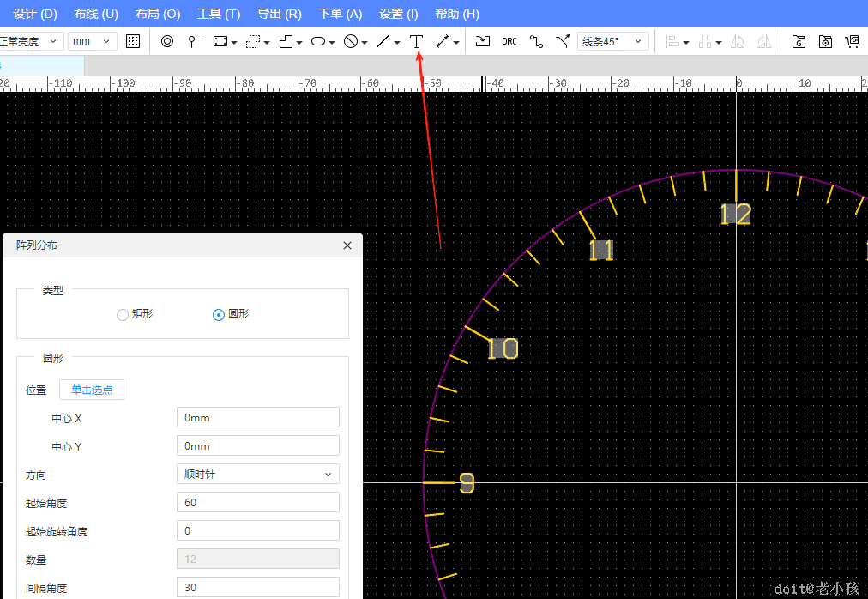Click the DRC check icon
This screenshot has height=599, width=868.
[509, 41]
